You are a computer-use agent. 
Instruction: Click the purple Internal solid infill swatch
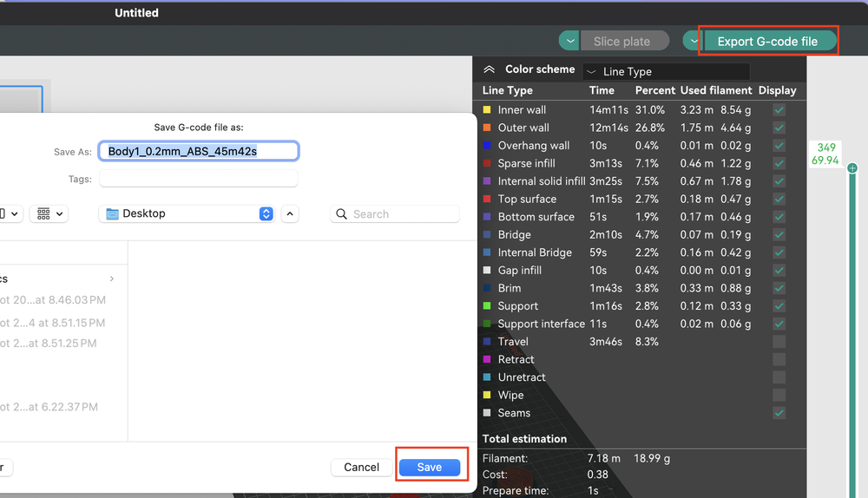point(487,181)
